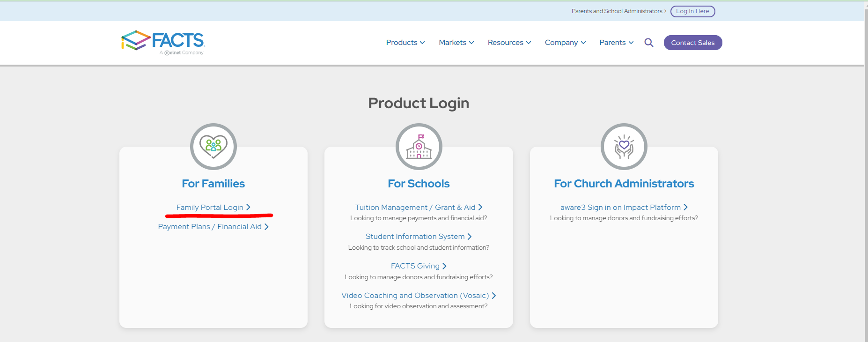Image resolution: width=868 pixels, height=342 pixels.
Task: Expand the Company menu
Action: point(565,43)
